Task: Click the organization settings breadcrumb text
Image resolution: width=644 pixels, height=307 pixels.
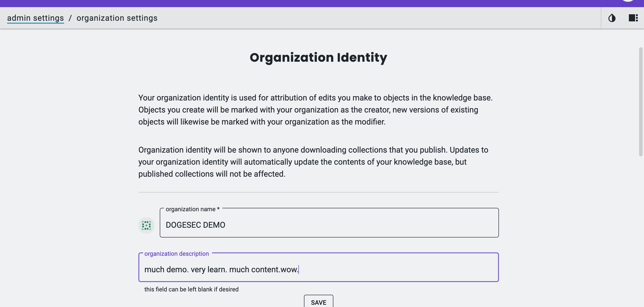Action: pyautogui.click(x=117, y=18)
